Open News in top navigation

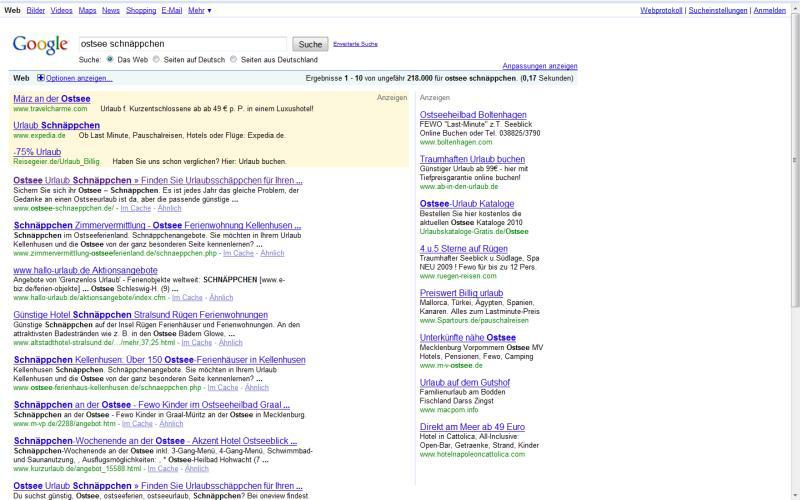point(111,10)
